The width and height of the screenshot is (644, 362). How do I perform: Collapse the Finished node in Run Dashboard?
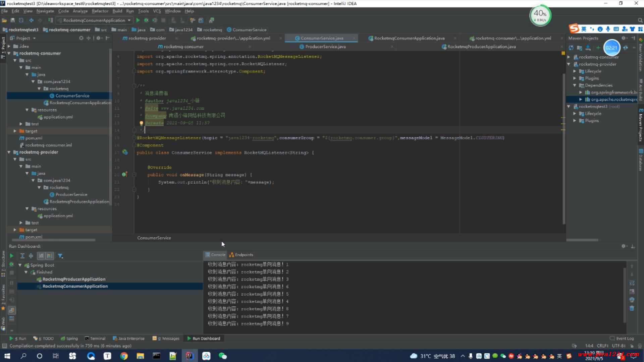(x=26, y=272)
